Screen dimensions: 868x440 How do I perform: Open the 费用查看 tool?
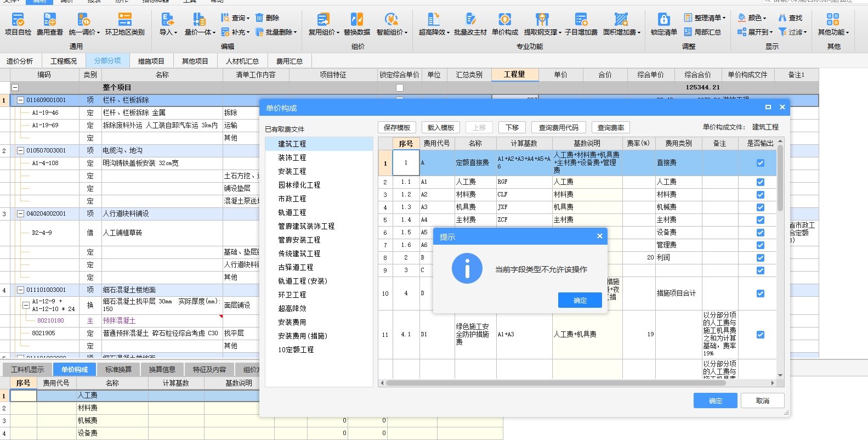point(50,25)
